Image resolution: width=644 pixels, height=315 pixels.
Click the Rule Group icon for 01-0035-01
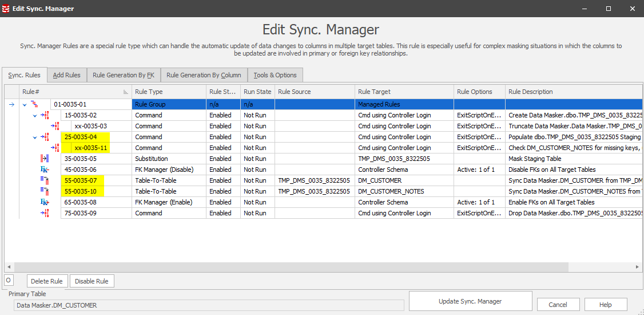pos(34,104)
